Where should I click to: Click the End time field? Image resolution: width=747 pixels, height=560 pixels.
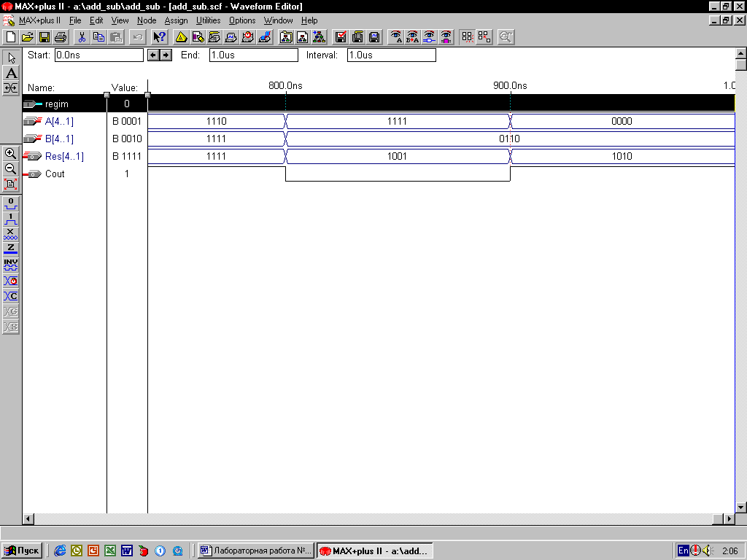point(253,55)
